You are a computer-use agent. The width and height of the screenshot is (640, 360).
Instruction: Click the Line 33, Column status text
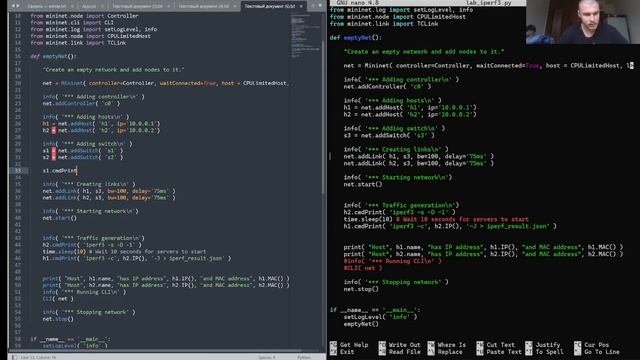38,357
